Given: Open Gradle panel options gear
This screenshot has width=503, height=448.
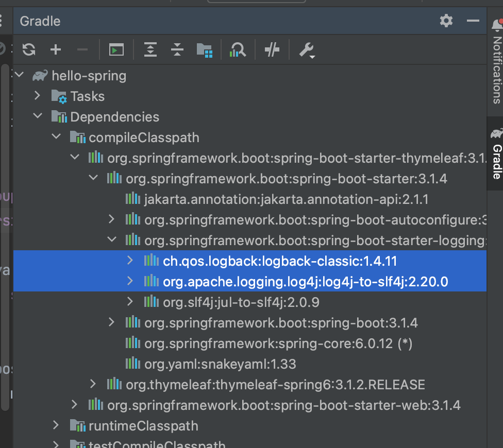Looking at the screenshot, I should click(x=446, y=21).
